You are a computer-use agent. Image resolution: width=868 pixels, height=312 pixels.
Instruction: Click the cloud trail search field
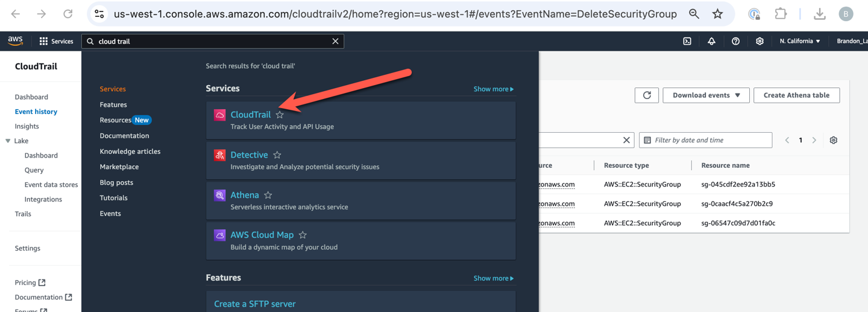[212, 41]
